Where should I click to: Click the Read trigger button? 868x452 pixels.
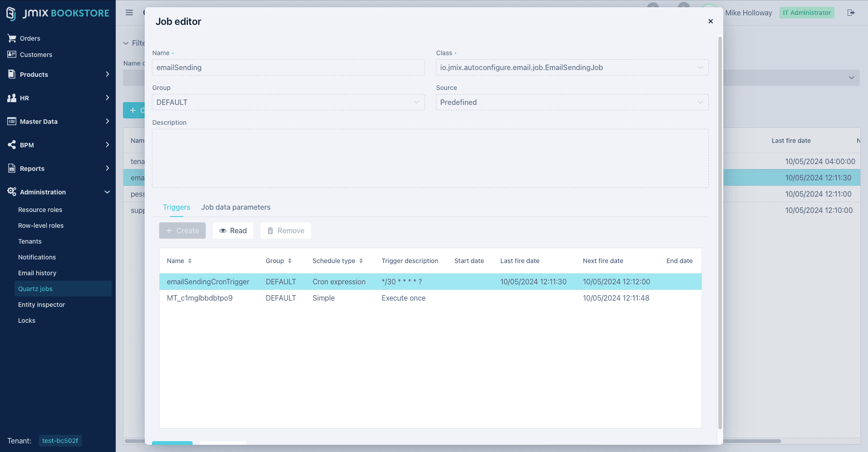(233, 231)
